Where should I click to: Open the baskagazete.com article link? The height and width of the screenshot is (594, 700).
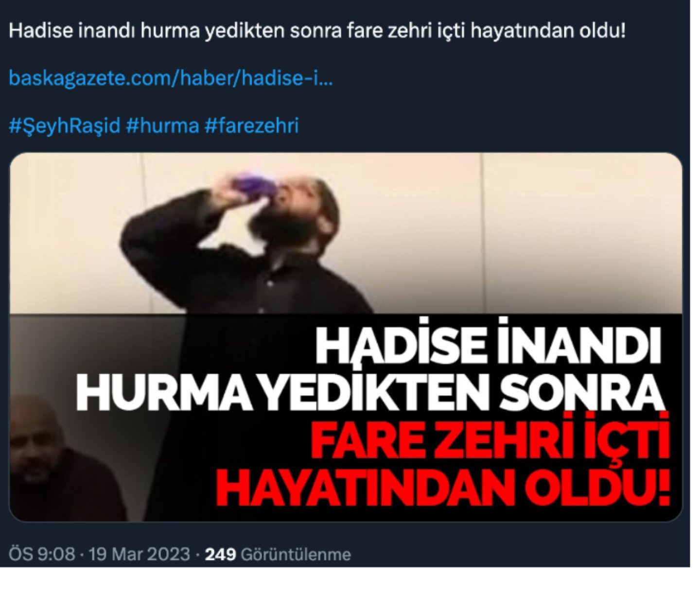point(171,78)
